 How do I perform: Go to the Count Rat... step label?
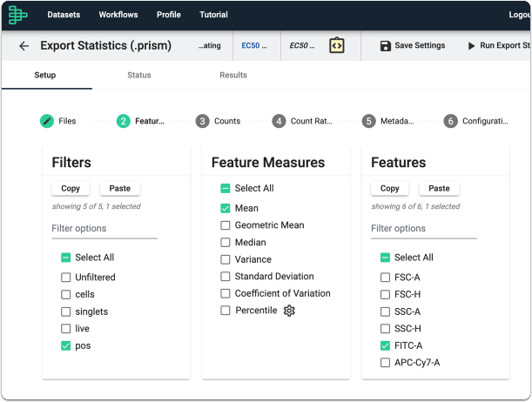click(x=312, y=121)
